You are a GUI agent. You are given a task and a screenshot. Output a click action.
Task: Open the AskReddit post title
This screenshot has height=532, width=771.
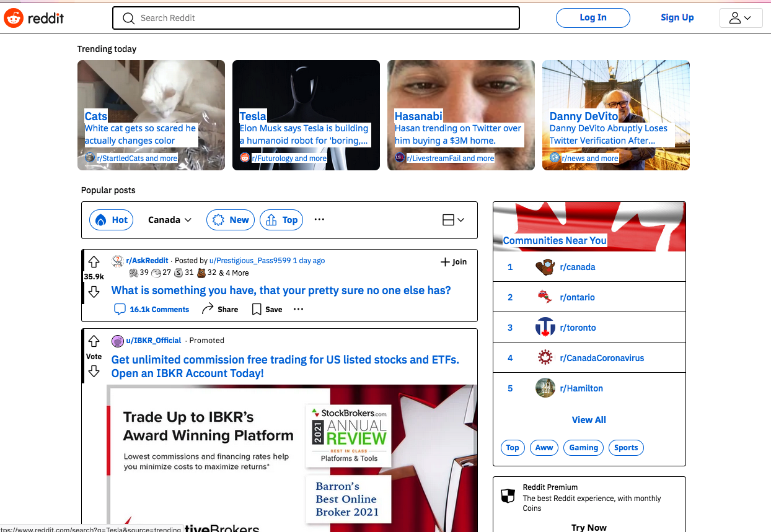tap(281, 290)
